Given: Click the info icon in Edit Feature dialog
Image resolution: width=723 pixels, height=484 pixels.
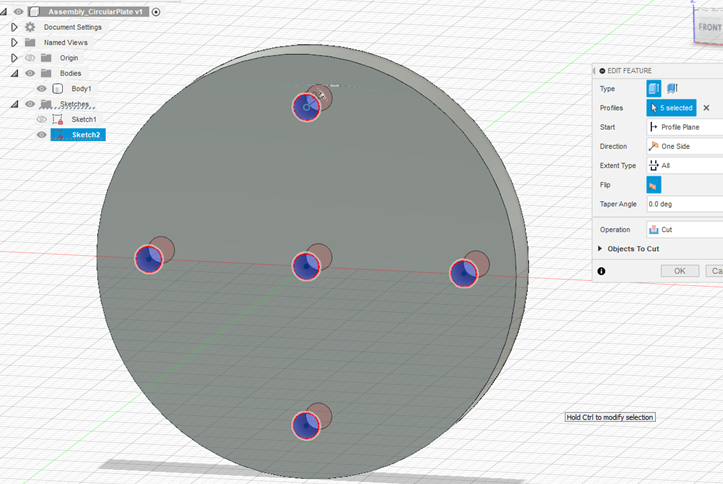Looking at the screenshot, I should [601, 271].
